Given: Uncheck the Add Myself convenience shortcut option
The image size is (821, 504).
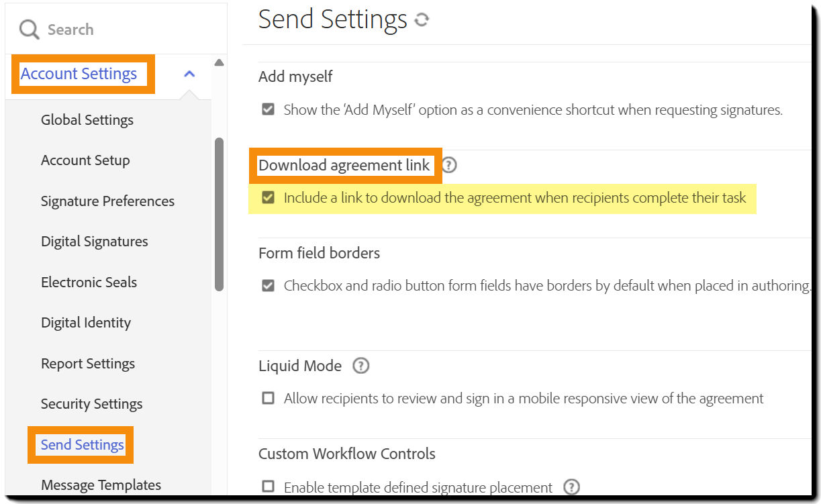Looking at the screenshot, I should pyautogui.click(x=268, y=109).
